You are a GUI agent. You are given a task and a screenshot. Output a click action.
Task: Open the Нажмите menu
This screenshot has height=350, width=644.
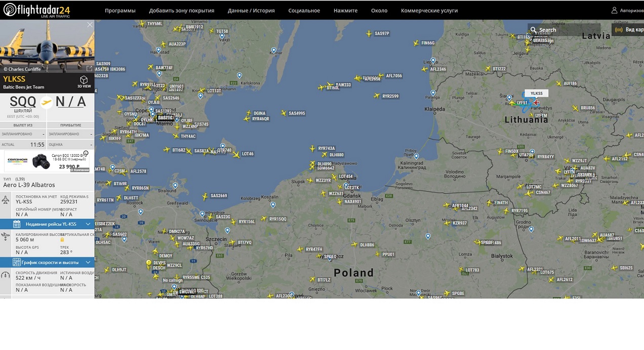pos(345,11)
